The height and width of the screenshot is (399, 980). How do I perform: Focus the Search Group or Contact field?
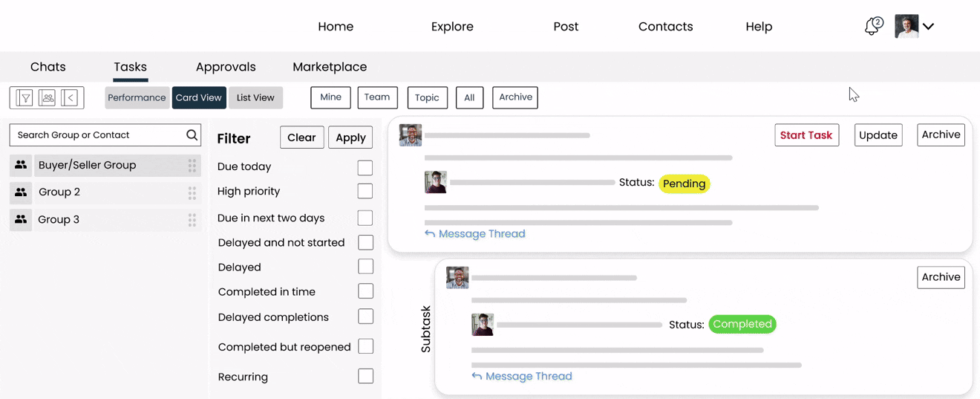point(97,135)
